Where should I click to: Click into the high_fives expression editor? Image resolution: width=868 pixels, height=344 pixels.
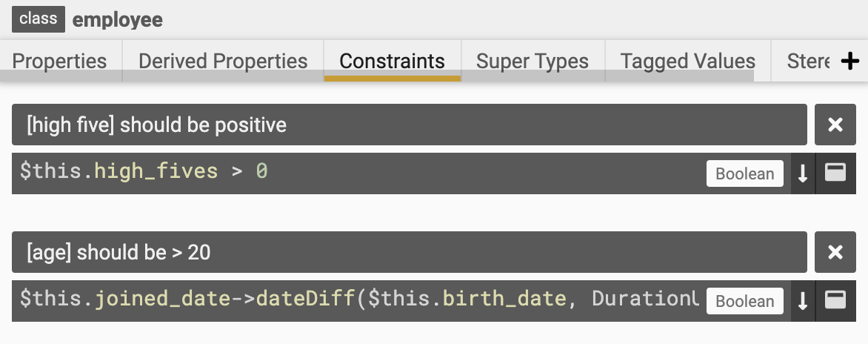[x=358, y=173]
